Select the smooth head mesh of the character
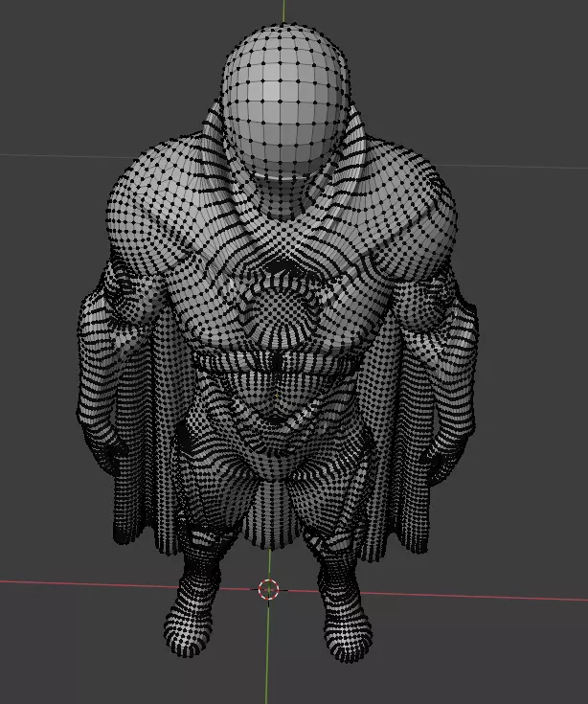This screenshot has width=588, height=704. [284, 101]
